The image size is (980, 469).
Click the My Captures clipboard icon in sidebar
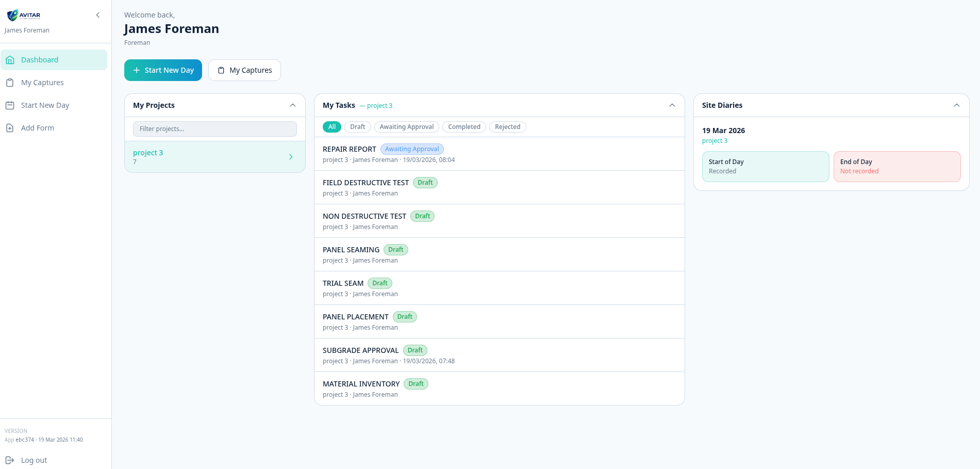[x=10, y=83]
